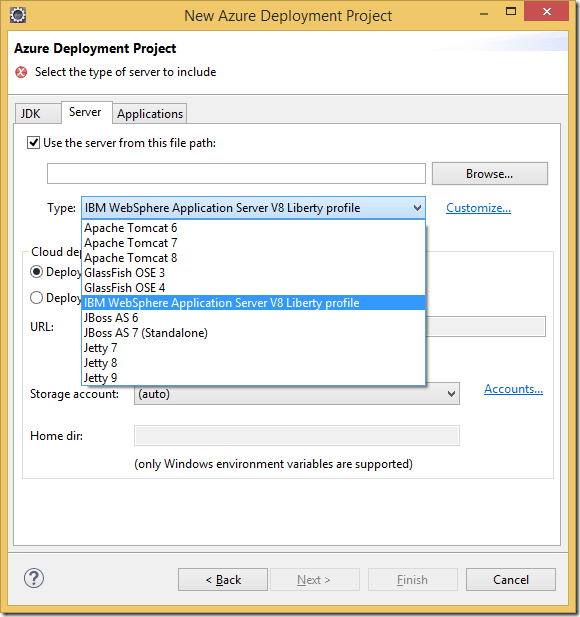580x617 pixels.
Task: Open the Customize... link
Action: [478, 208]
